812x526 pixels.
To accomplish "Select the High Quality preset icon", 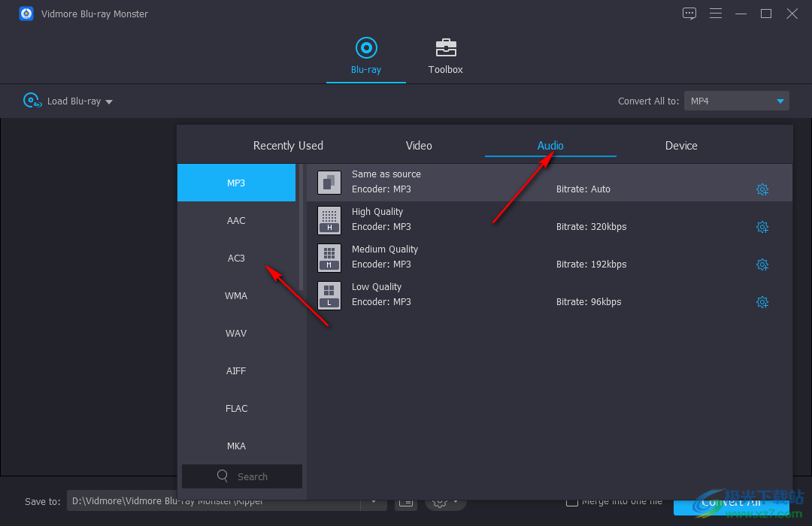I will point(329,219).
